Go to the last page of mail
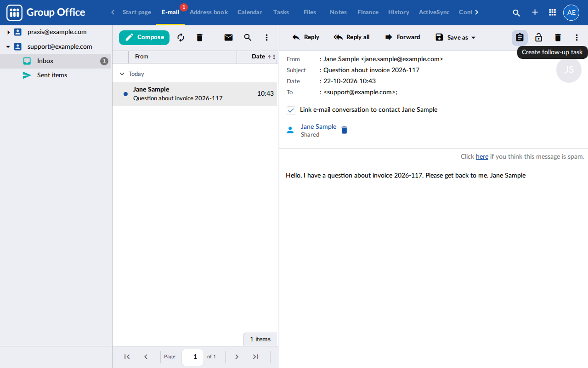 pyautogui.click(x=256, y=356)
